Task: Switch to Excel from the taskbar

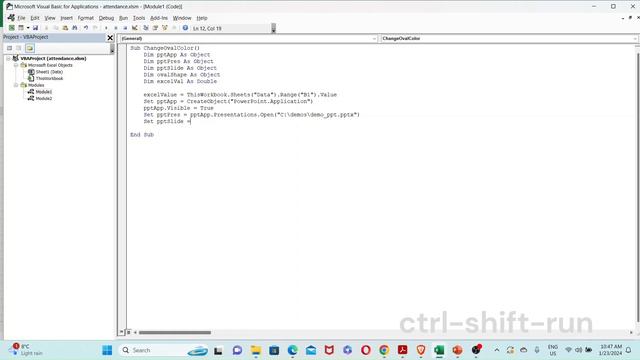Action: pos(439,350)
